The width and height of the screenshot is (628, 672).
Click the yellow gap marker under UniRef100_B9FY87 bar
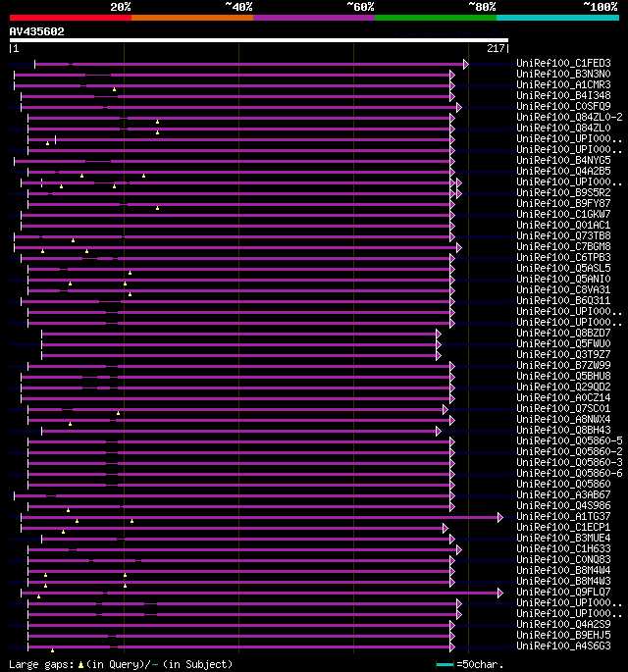[157, 208]
